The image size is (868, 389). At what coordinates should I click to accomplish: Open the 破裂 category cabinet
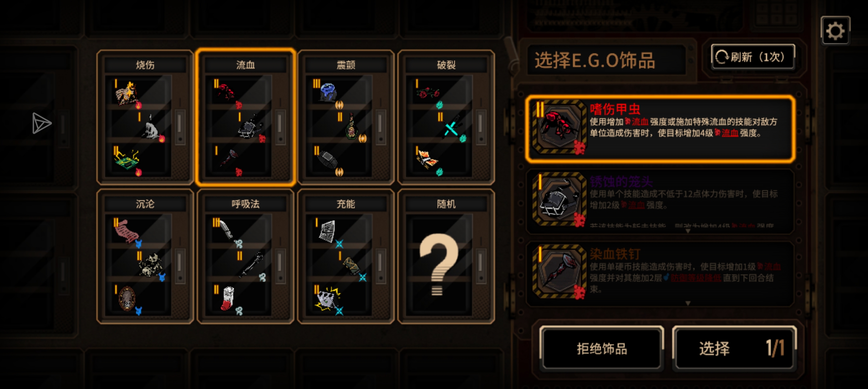coord(446,117)
